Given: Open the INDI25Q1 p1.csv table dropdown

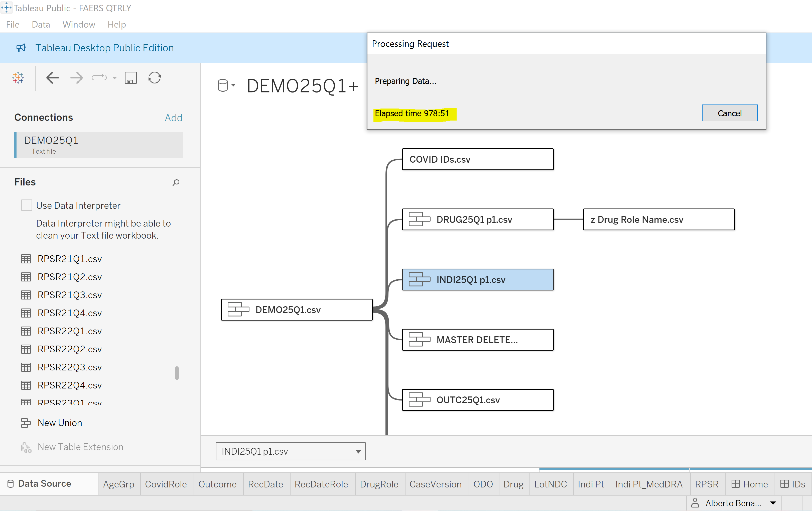Looking at the screenshot, I should (x=291, y=451).
